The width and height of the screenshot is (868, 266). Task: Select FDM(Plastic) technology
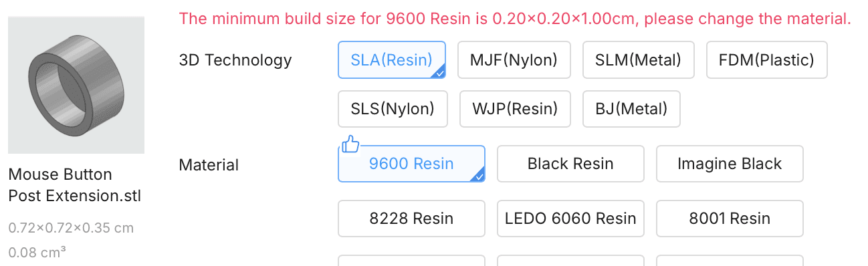coord(766,60)
